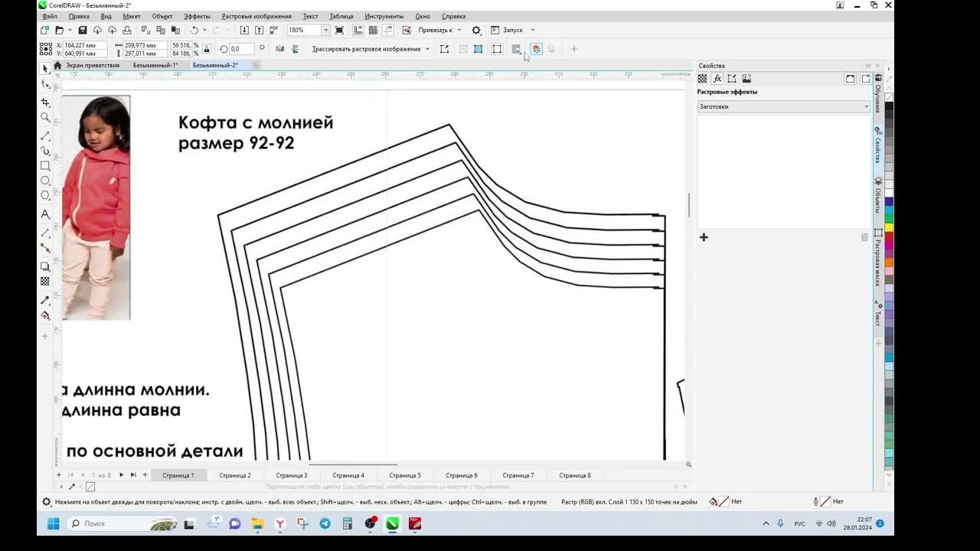
Task: Switch to Страница 8 page tab
Action: [x=575, y=475]
